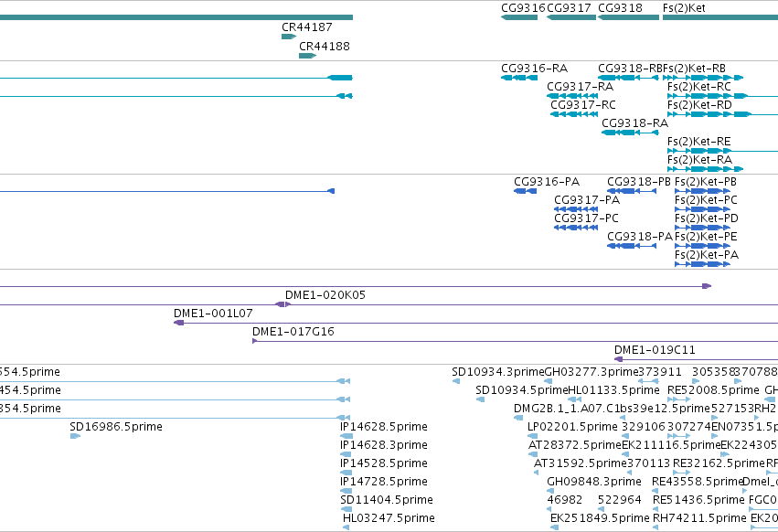Image resolution: width=778 pixels, height=532 pixels.
Task: Select the GH09848.3prime EST
Action: pos(549,491)
